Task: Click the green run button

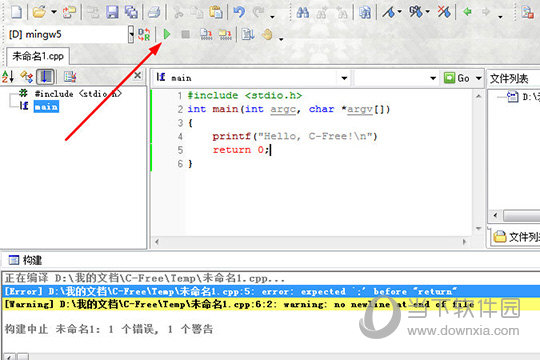Action: [167, 34]
